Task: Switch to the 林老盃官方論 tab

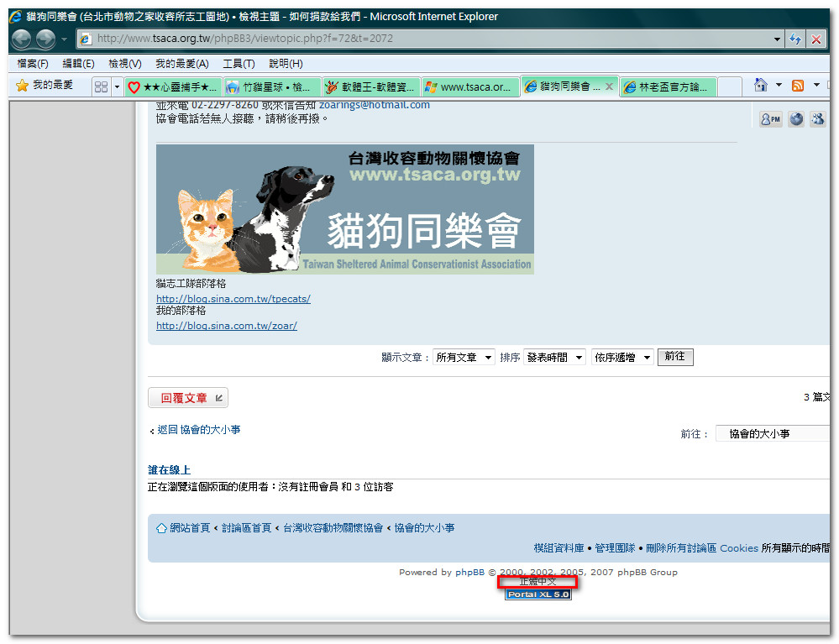Action: (x=668, y=87)
